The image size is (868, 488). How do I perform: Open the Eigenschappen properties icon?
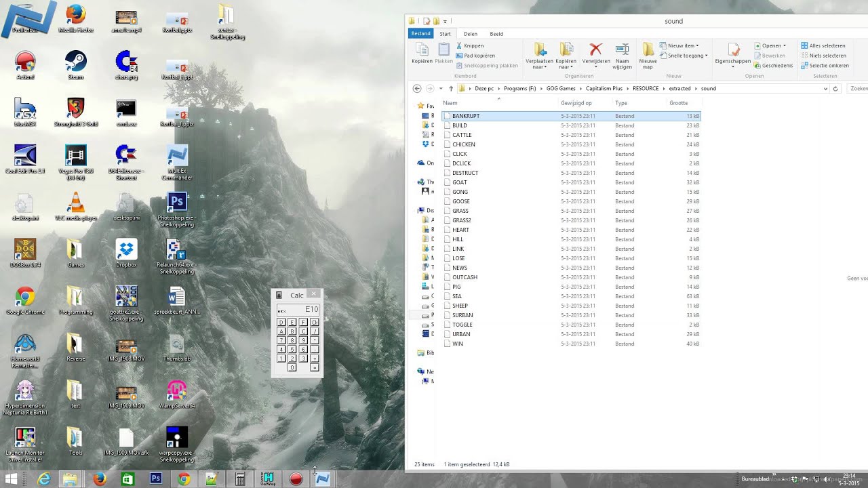tap(733, 49)
